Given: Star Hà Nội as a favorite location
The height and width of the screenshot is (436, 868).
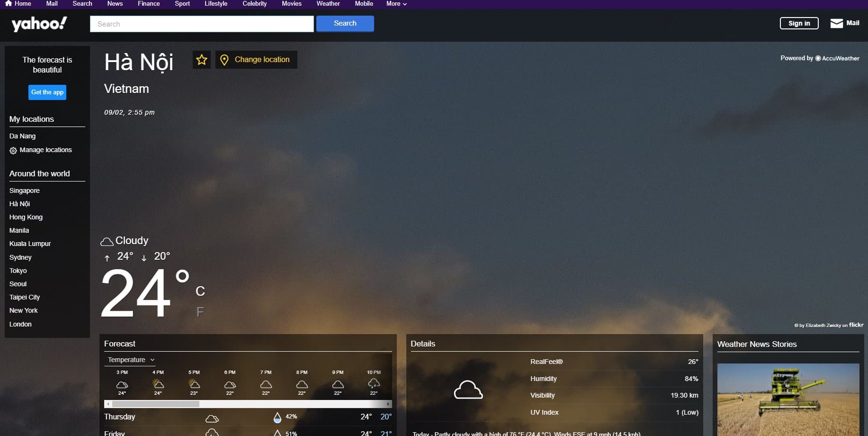Looking at the screenshot, I should [x=202, y=60].
